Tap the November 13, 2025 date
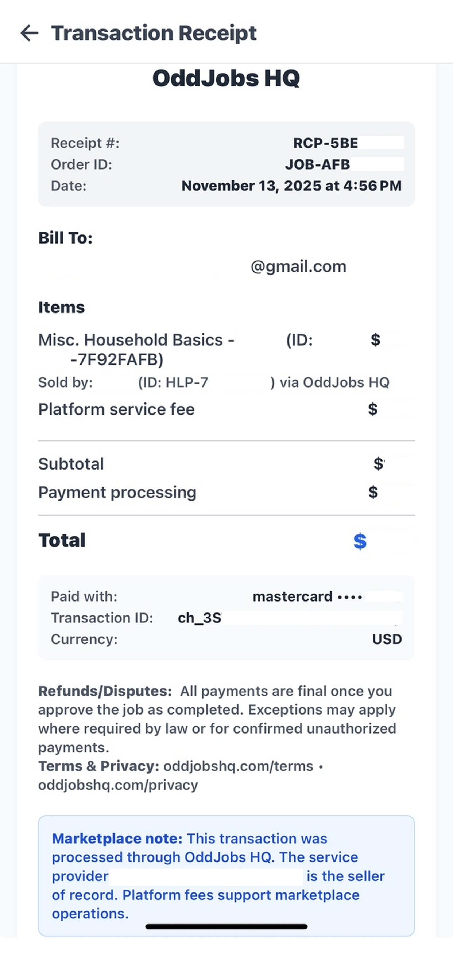 291,186
